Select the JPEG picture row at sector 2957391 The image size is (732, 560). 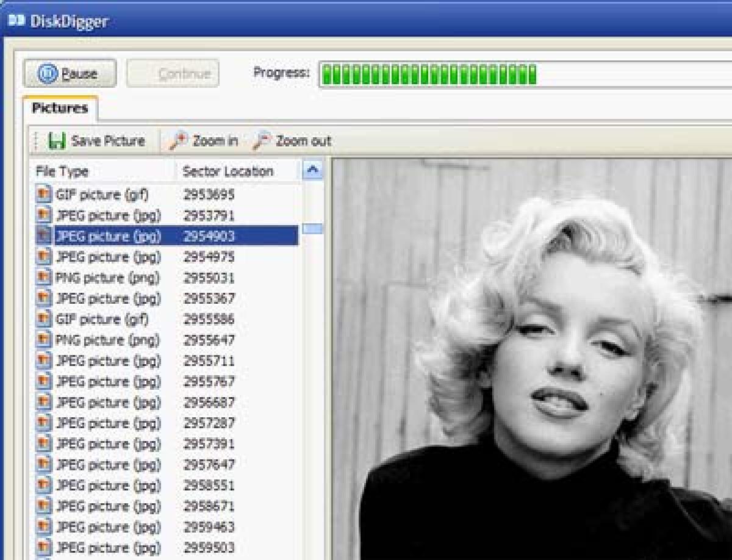166,443
